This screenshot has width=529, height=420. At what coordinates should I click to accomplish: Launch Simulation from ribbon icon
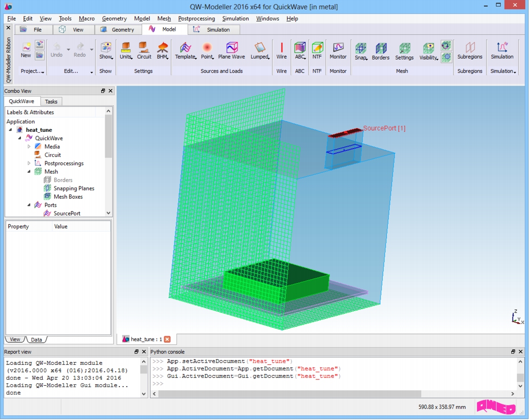pyautogui.click(x=502, y=50)
